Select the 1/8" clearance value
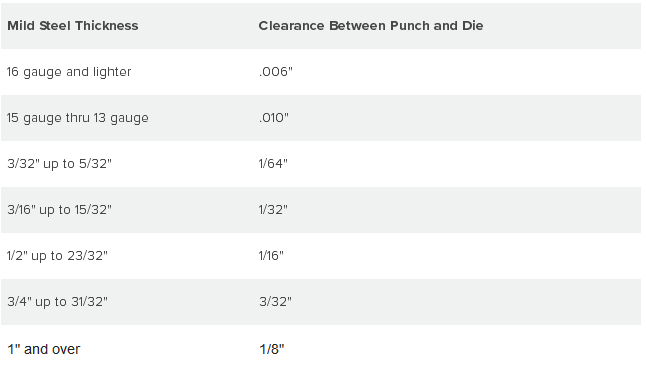Screen dimensions: 646x383 [x=272, y=349]
